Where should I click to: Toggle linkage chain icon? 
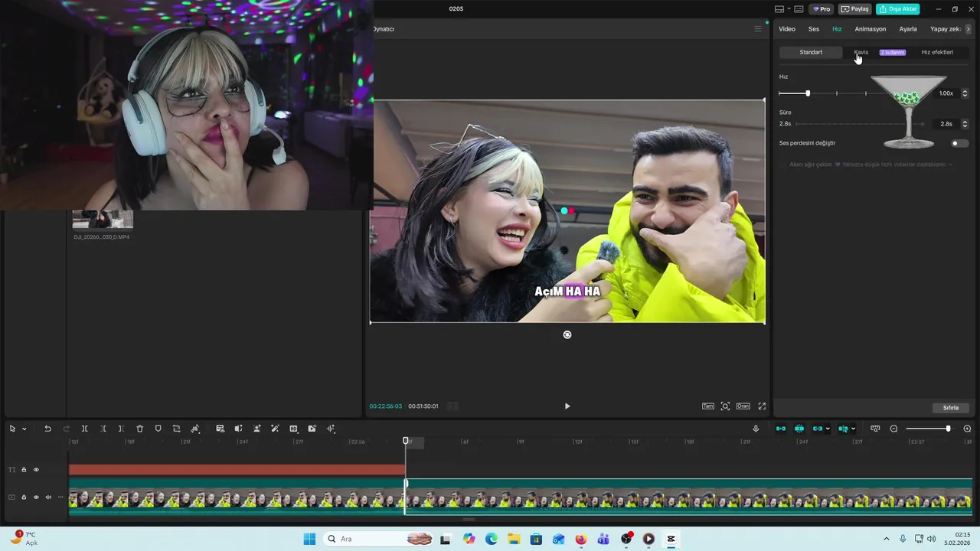pos(817,429)
